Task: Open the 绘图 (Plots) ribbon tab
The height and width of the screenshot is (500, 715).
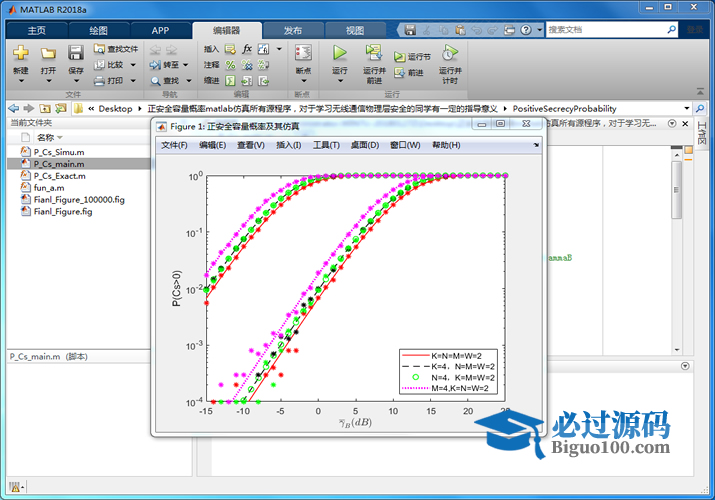Action: (x=98, y=30)
